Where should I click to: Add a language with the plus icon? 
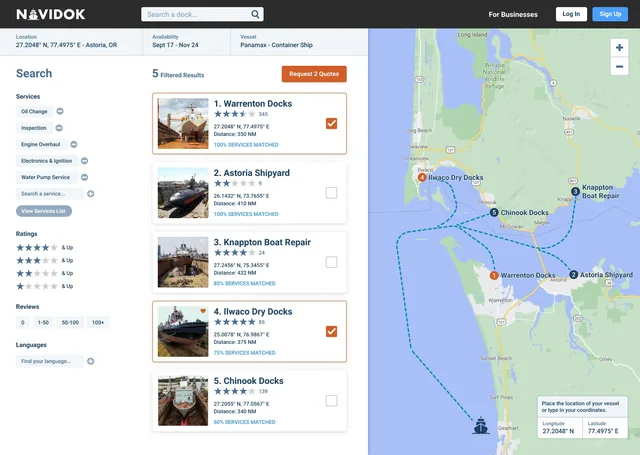click(91, 361)
